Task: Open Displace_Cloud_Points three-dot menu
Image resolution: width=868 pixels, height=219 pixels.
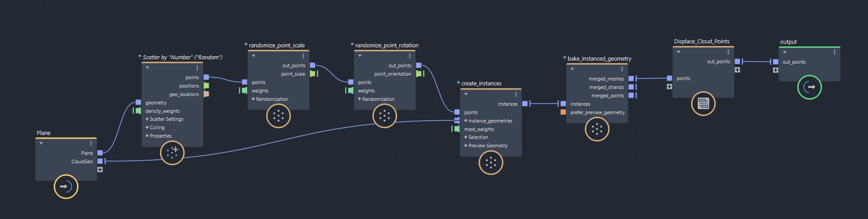Action: tap(728, 52)
